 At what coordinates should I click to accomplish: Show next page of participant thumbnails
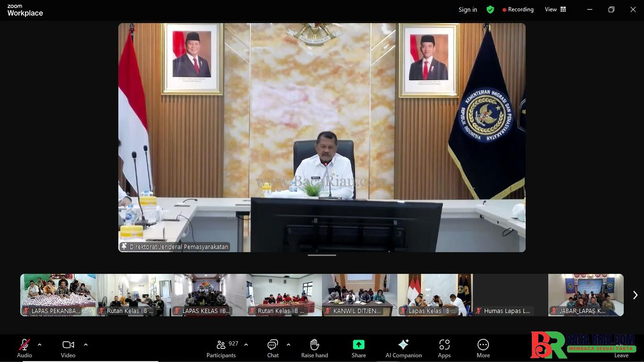pos(635,295)
